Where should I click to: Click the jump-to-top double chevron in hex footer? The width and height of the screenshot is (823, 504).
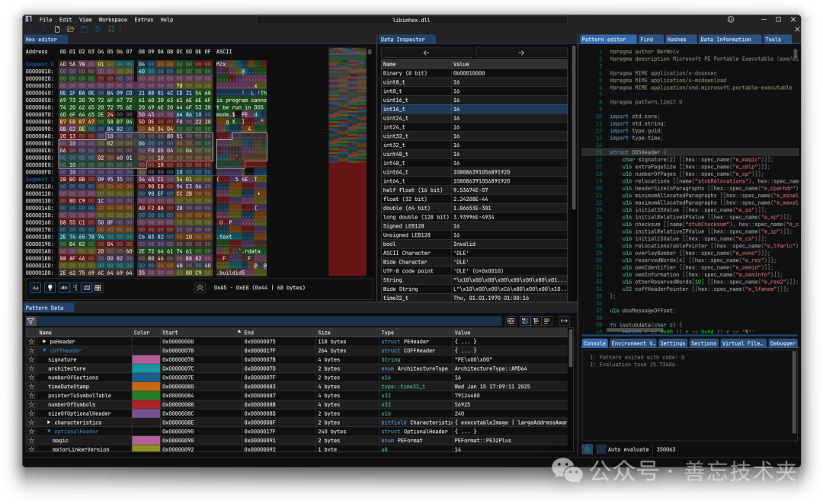click(x=200, y=288)
